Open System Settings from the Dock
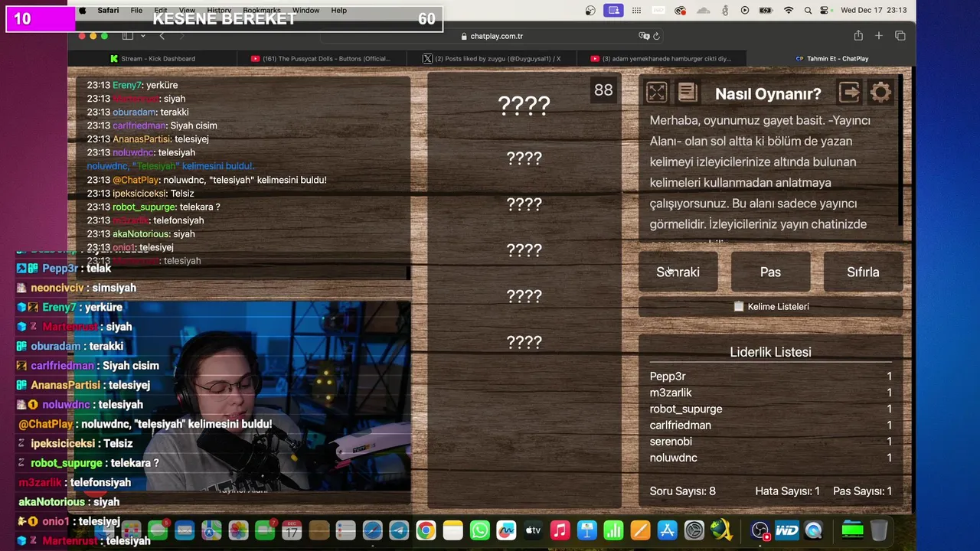This screenshot has width=980, height=551. tap(694, 530)
